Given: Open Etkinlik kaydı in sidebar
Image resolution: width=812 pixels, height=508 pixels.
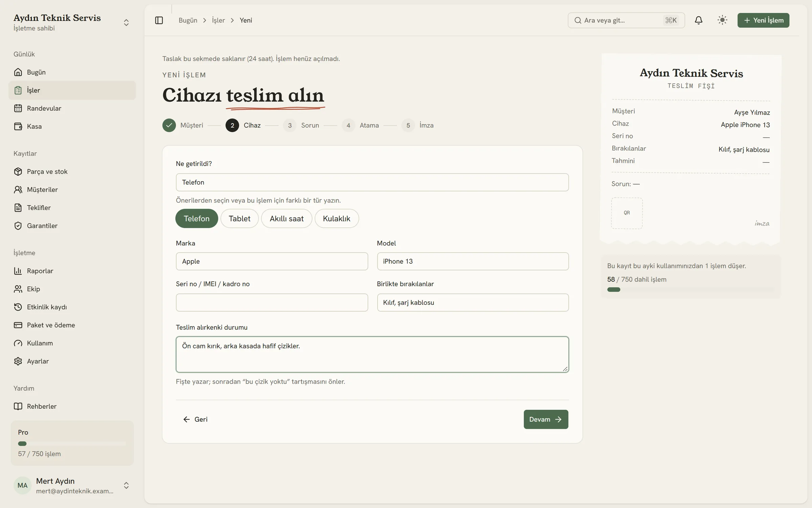Looking at the screenshot, I should tap(72, 307).
